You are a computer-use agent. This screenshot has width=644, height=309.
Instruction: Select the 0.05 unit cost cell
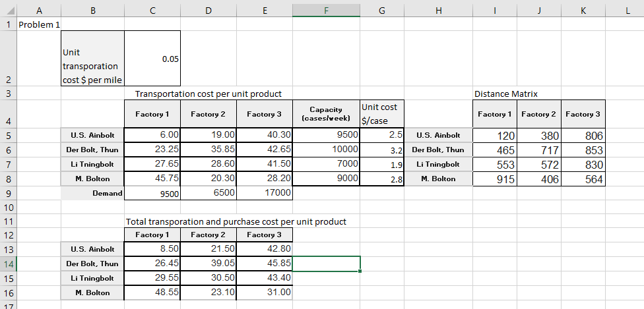click(152, 58)
